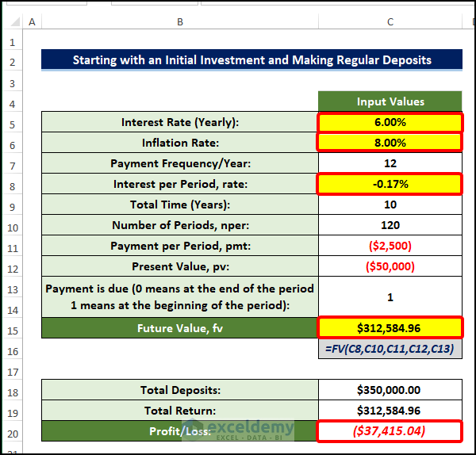
Task: Select the $312,584.96 future value cell
Action: pyautogui.click(x=390, y=328)
